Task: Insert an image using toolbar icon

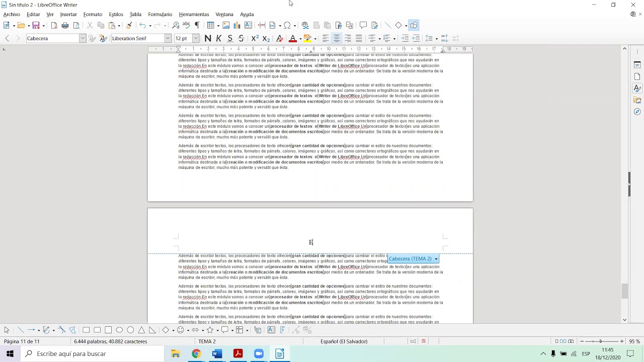Action: 226,25
